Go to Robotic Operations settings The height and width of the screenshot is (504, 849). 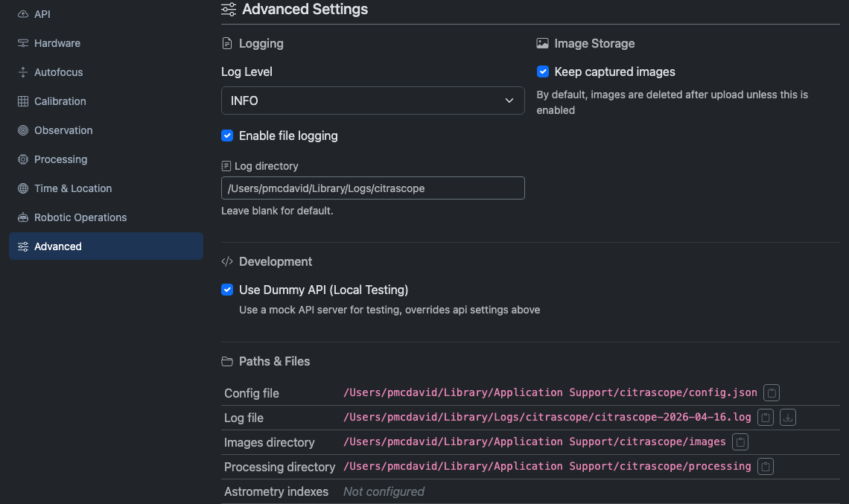106,217
